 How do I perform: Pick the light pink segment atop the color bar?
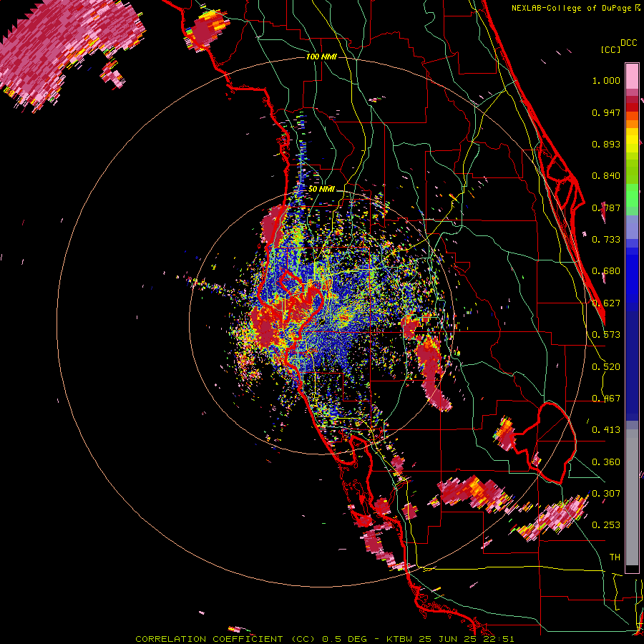(x=632, y=76)
